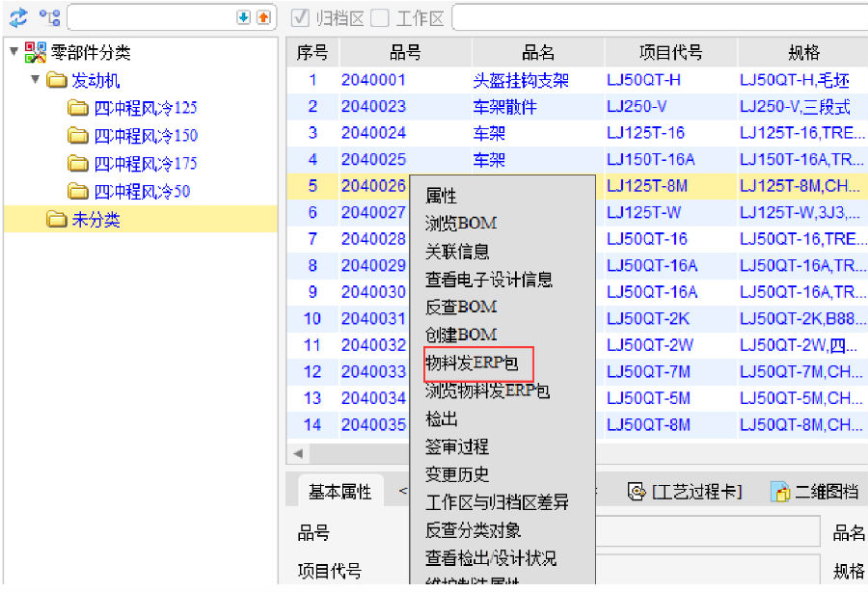The height and width of the screenshot is (592, 868).
Task: Select 浏览BOM from the context menu
Action: coord(461,224)
